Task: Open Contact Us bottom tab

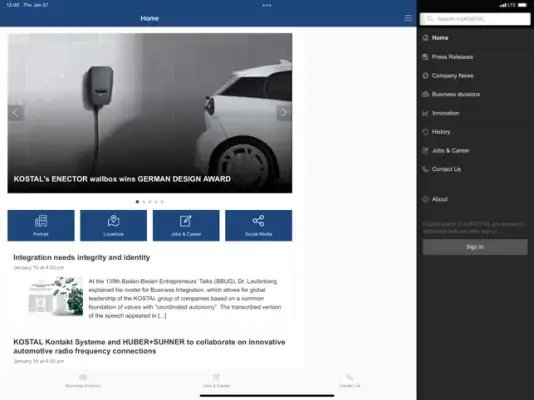Action: [350, 381]
